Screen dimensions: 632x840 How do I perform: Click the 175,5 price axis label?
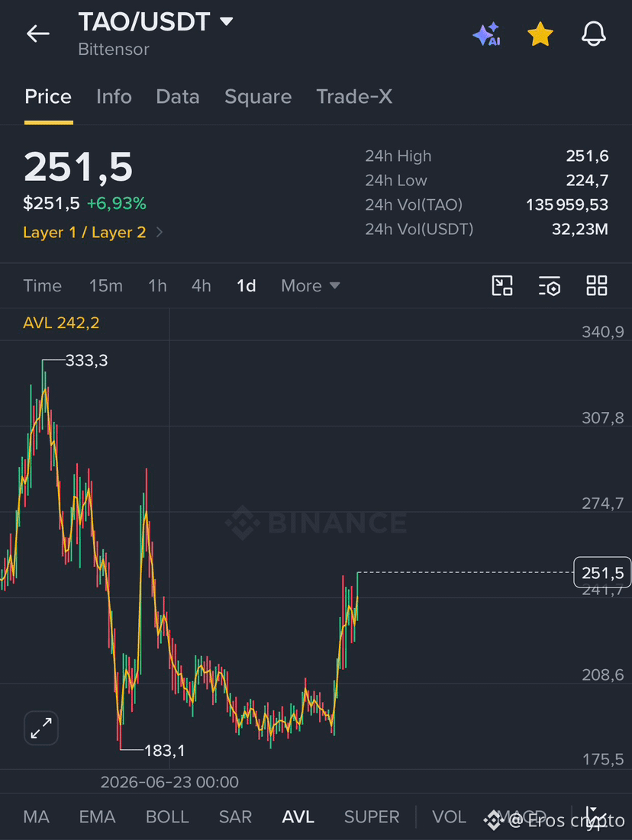(603, 760)
